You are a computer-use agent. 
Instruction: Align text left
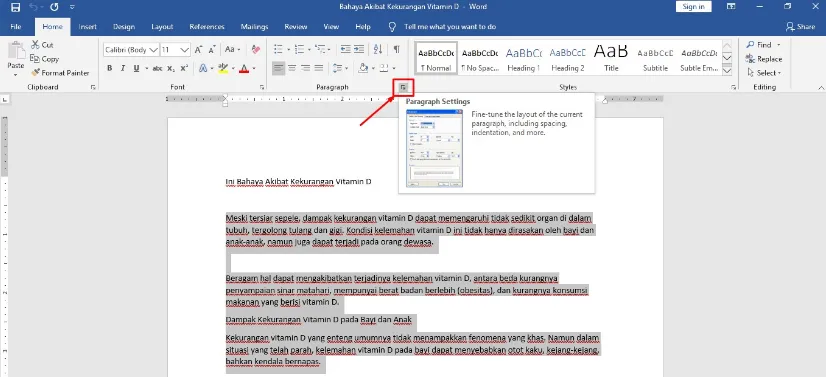[278, 68]
